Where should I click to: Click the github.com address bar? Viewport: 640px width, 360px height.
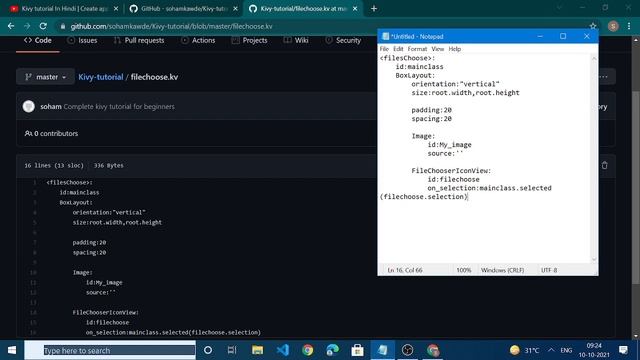[x=171, y=26]
